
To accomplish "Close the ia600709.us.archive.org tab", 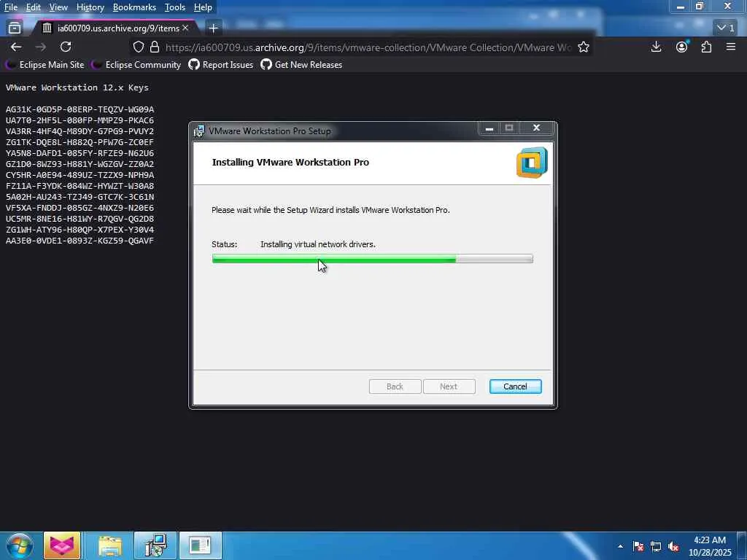I will tap(185, 28).
